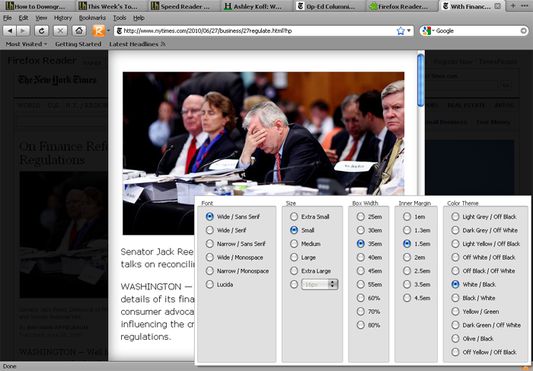Open the URL bar history dropdown arrow
This screenshot has width=533, height=371.
tap(409, 31)
